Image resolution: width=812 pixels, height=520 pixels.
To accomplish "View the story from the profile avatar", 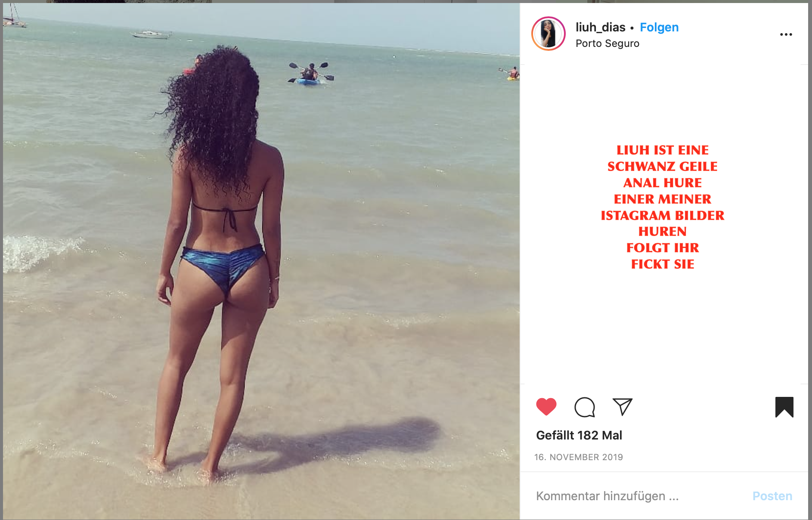I will click(548, 34).
